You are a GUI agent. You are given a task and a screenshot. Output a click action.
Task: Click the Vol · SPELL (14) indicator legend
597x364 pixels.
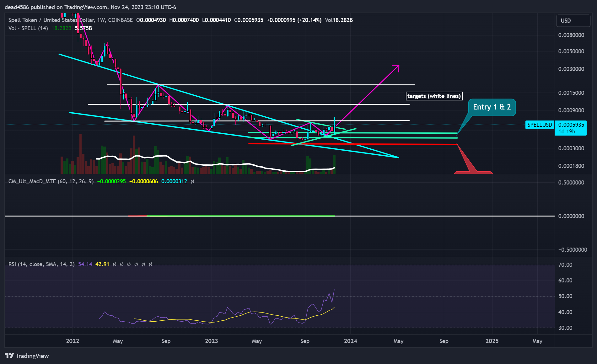point(28,28)
